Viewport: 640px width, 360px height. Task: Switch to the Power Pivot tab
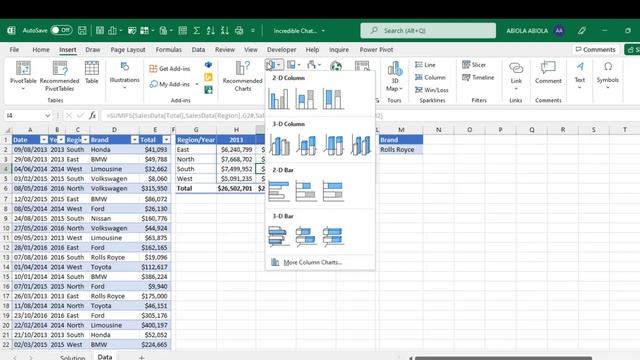[376, 49]
